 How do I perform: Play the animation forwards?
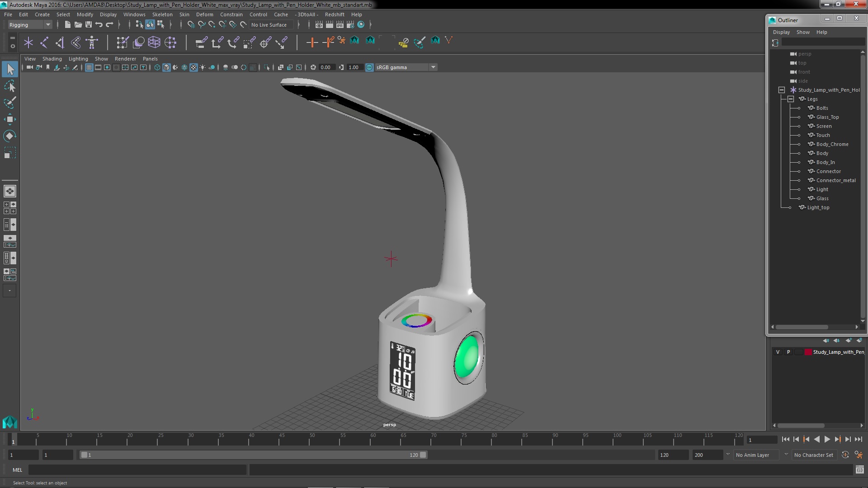(x=827, y=439)
